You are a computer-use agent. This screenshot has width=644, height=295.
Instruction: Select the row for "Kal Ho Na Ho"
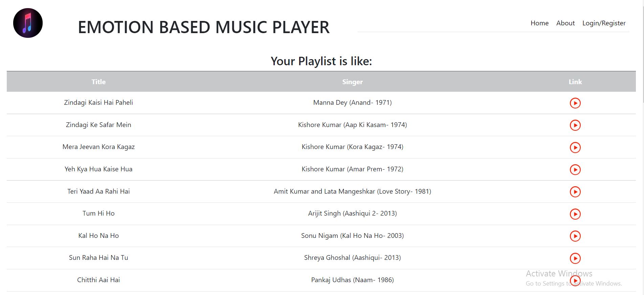98,236
